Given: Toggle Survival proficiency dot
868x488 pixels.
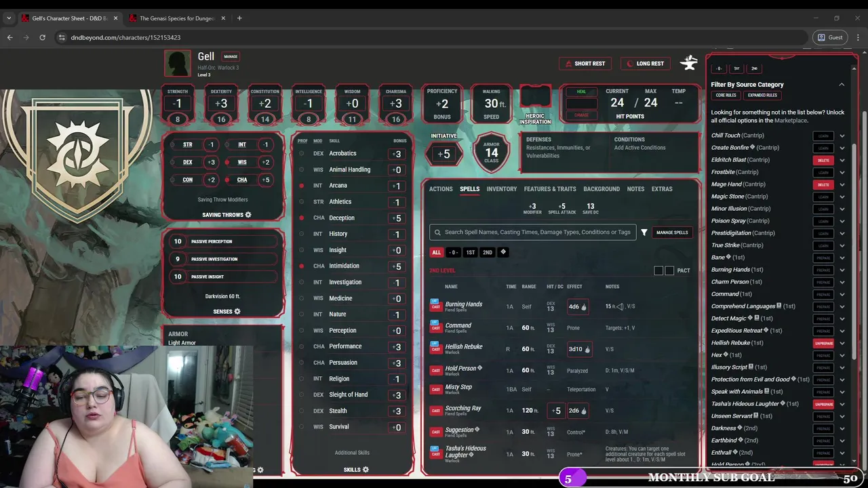Looking at the screenshot, I should click(x=302, y=427).
